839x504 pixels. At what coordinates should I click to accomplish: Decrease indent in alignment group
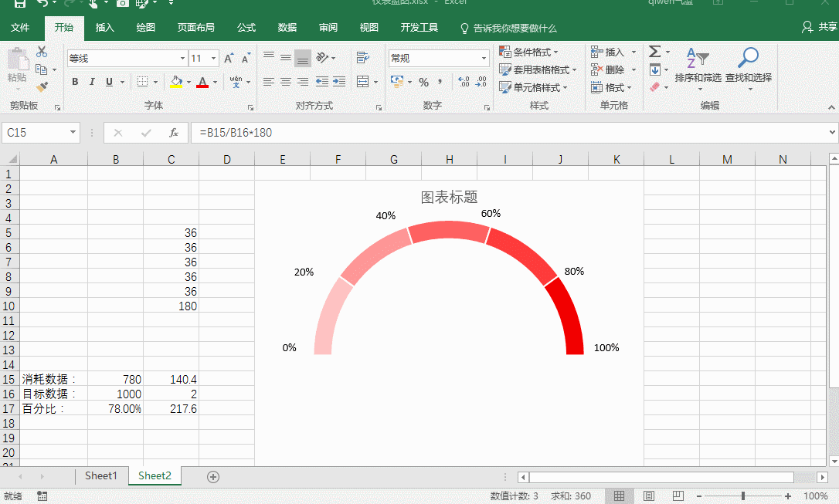[322, 81]
